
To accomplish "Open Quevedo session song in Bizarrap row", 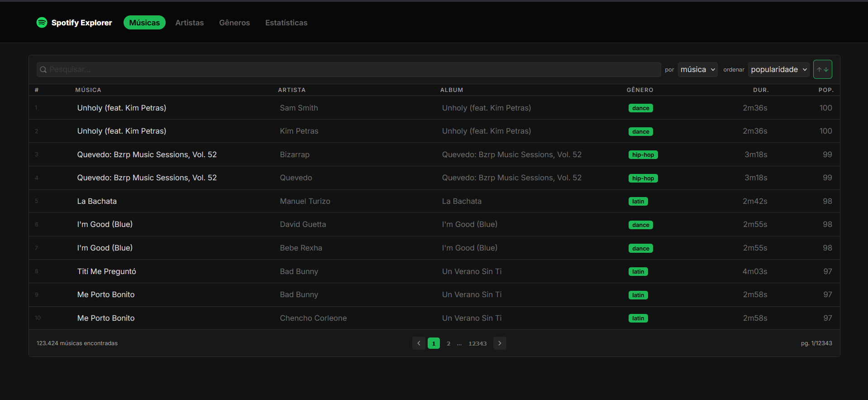I will 147,154.
